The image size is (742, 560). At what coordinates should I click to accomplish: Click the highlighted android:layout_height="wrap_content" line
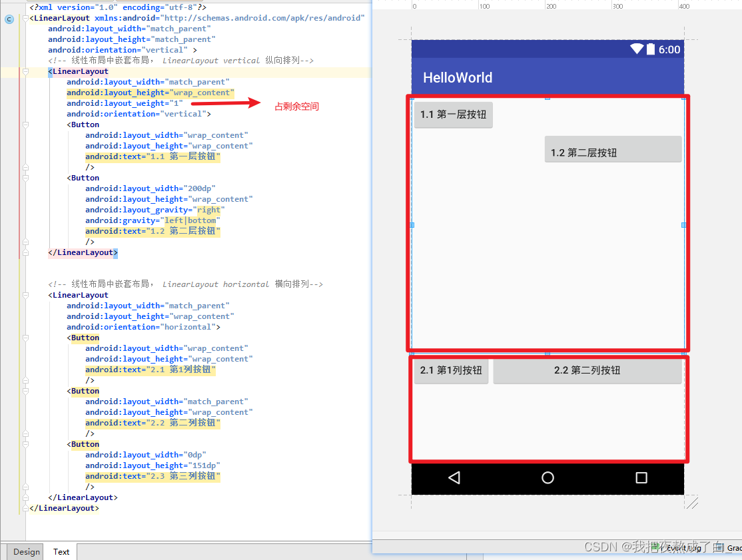coord(150,93)
